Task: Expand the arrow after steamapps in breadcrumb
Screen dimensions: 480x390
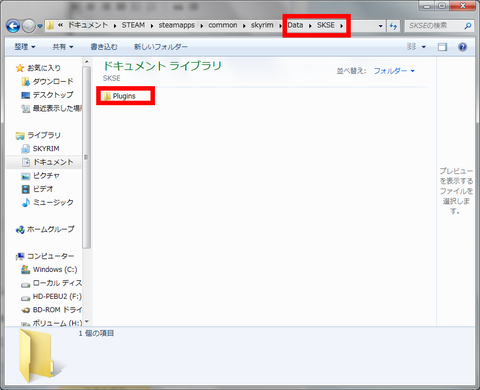Action: (x=202, y=26)
